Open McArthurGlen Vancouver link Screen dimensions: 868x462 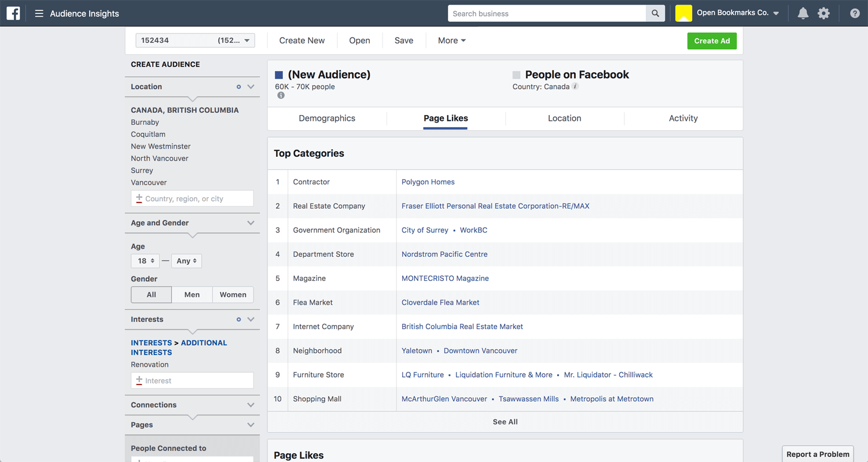[444, 399]
